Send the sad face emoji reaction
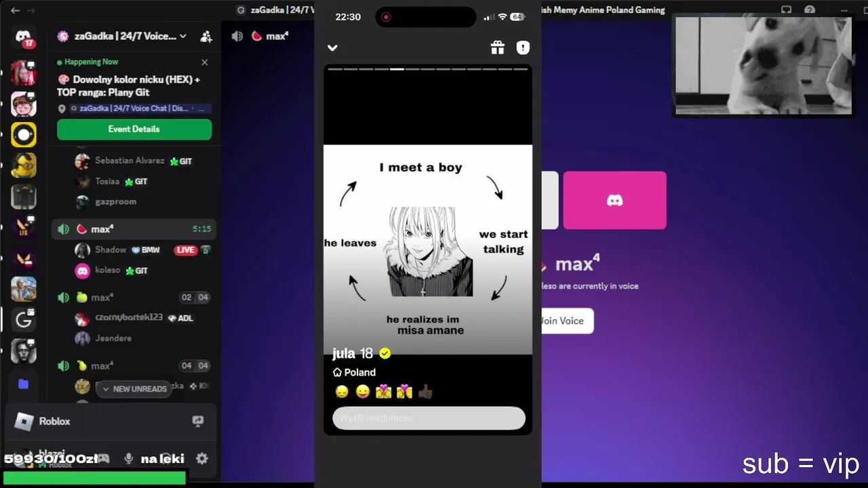The width and height of the screenshot is (868, 488). coord(342,392)
